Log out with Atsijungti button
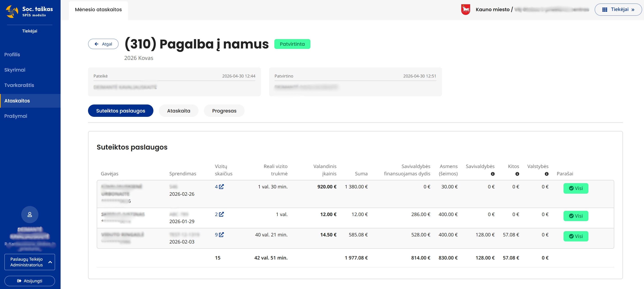 click(30, 281)
